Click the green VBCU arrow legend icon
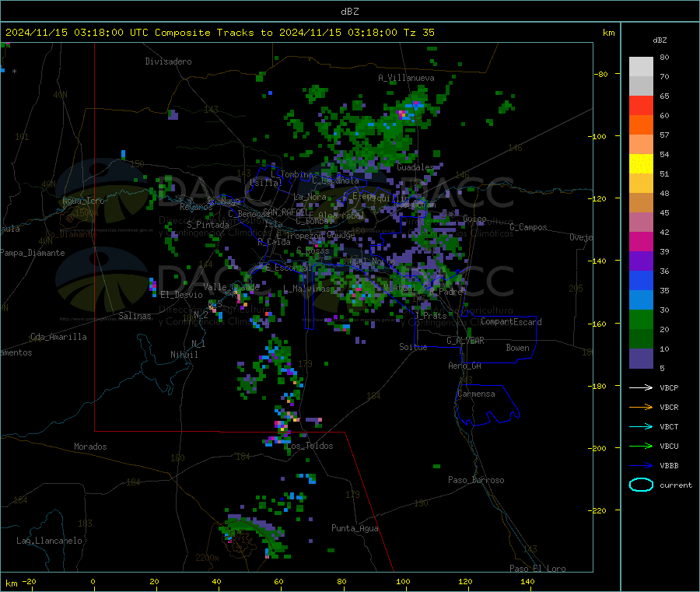Screen dimensions: 700x592 pyautogui.click(x=641, y=446)
